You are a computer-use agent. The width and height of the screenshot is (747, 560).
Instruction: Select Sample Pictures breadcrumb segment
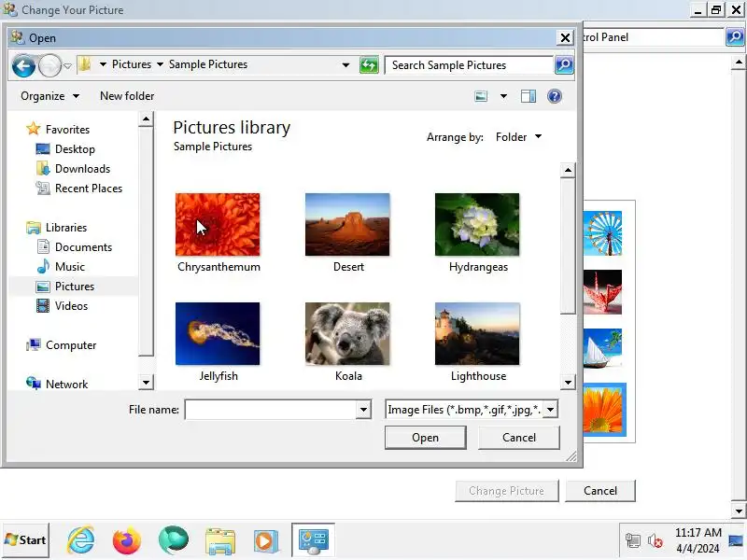point(208,64)
